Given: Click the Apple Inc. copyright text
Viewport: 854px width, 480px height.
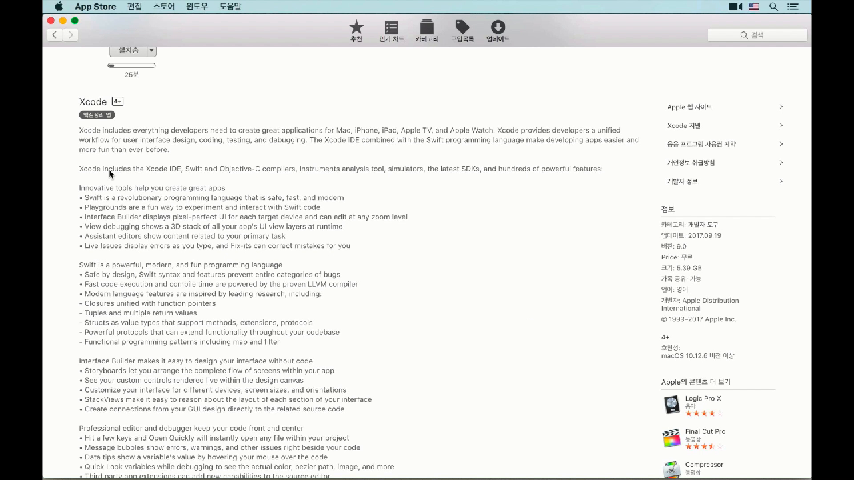Looking at the screenshot, I should click(698, 319).
